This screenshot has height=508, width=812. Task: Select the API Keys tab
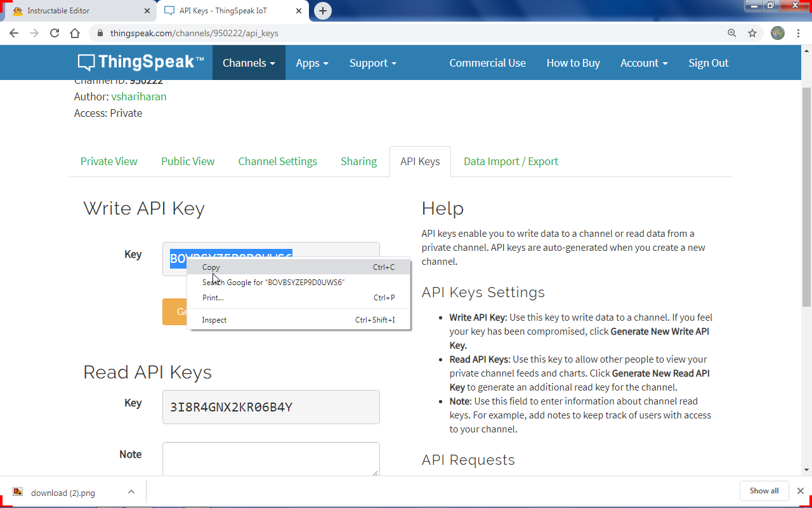click(x=420, y=161)
